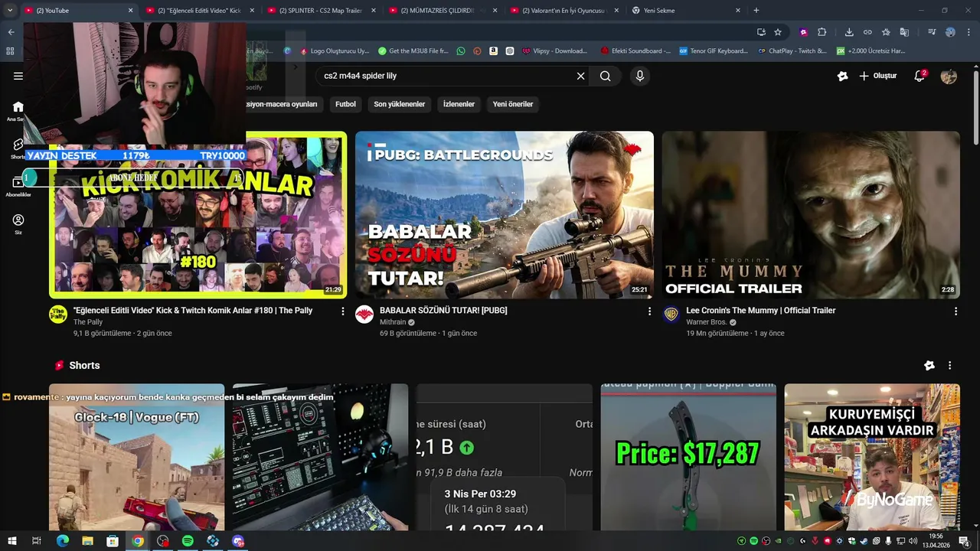
Task: Clear the search box with the X
Action: [x=580, y=76]
